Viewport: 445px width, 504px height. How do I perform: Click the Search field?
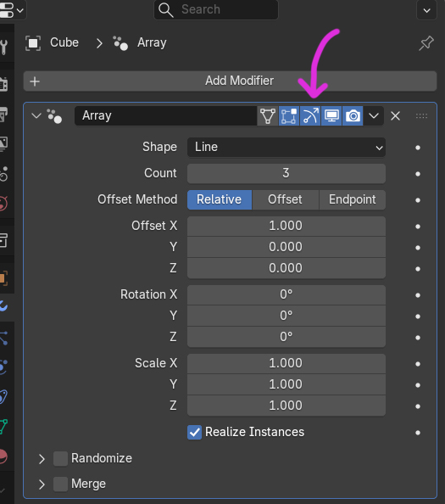click(216, 10)
